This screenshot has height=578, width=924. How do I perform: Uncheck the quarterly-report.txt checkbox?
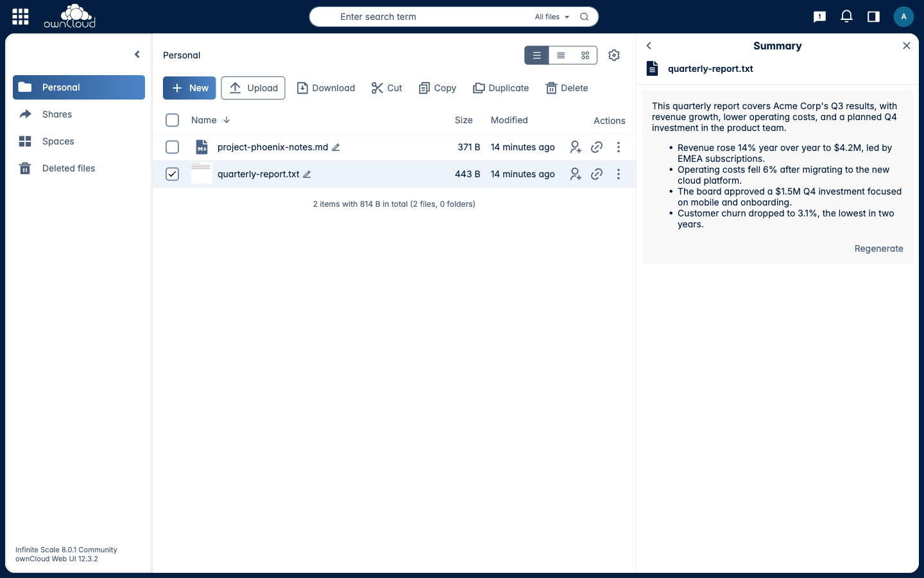click(172, 174)
